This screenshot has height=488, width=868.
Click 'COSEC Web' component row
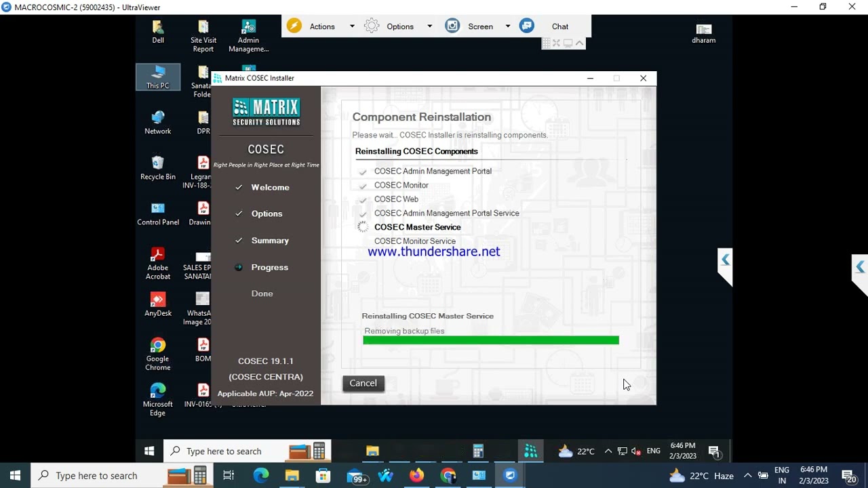coord(396,199)
